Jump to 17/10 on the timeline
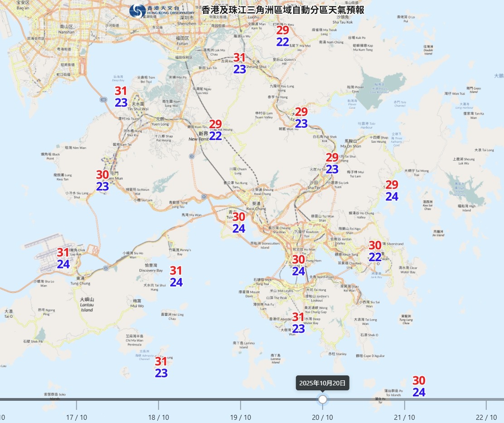The image size is (504, 423). [76, 404]
